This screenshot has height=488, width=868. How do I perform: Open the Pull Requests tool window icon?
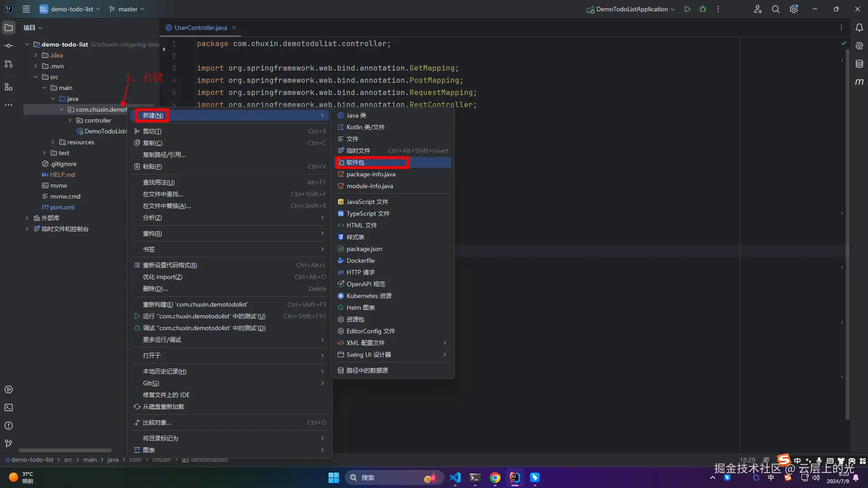[9, 64]
